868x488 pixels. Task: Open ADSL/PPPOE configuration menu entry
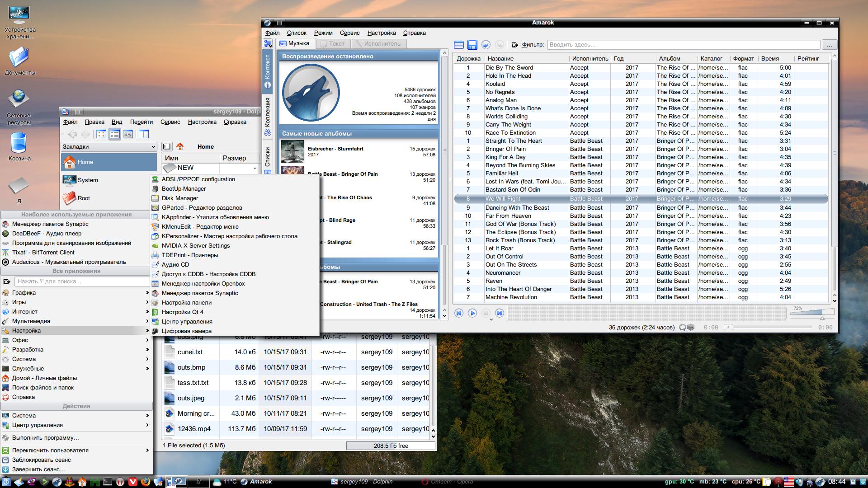(235, 179)
